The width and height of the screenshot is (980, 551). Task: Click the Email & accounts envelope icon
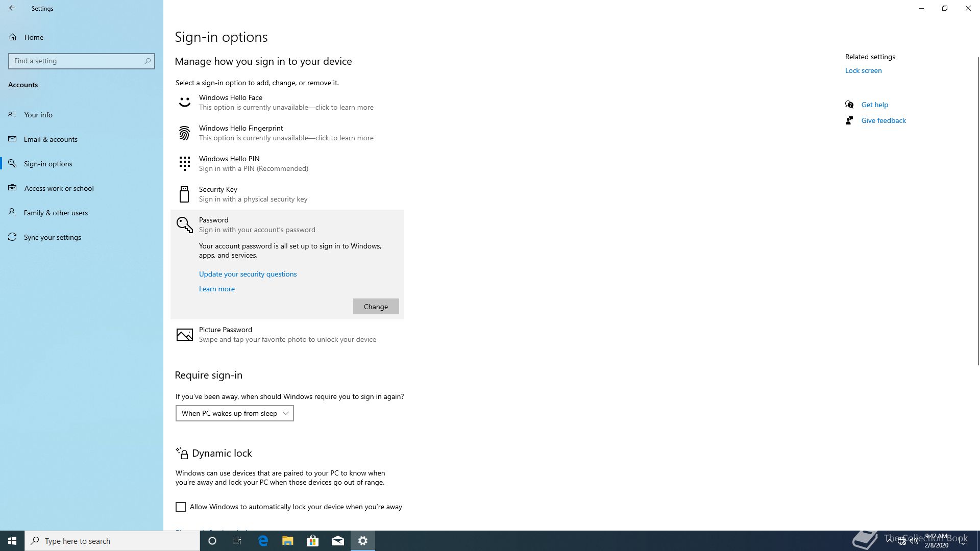tap(13, 139)
